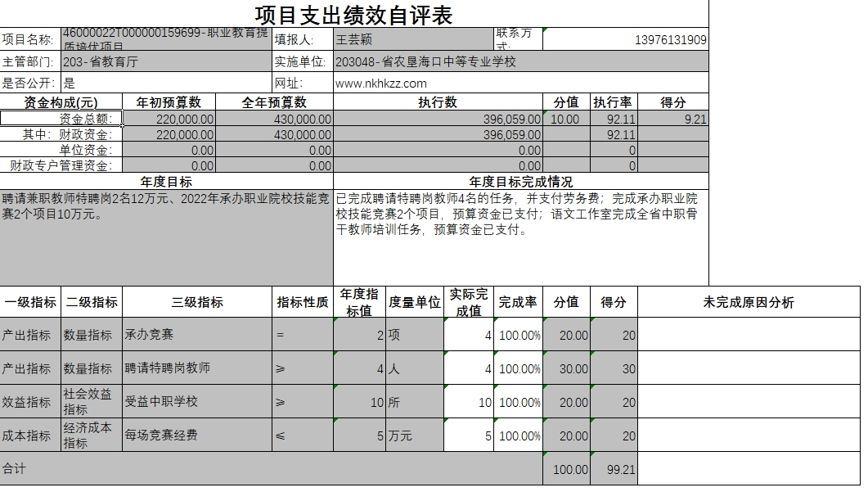Select the 社会效益指标 cell
The image size is (868, 492).
pos(92,402)
